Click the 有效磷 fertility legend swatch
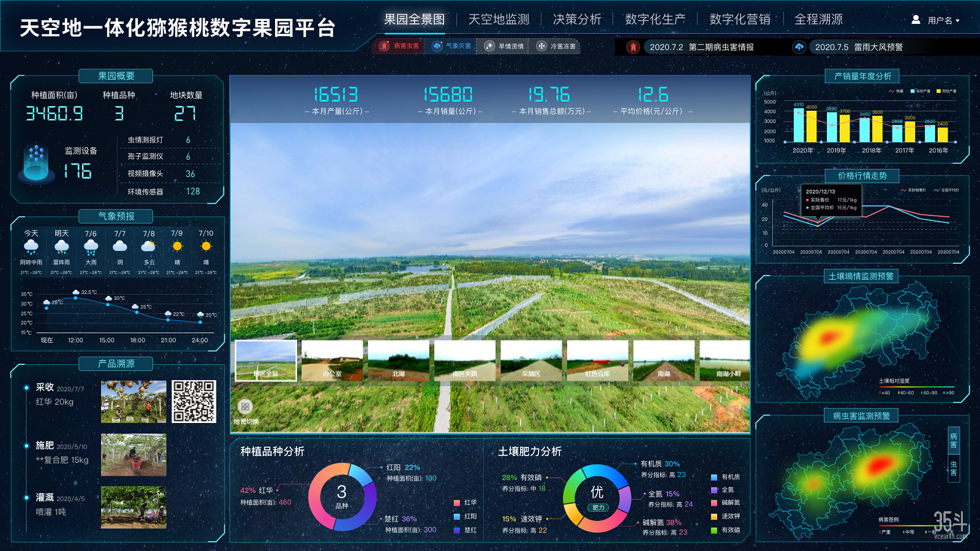This screenshot has width=980, height=551. [x=714, y=530]
